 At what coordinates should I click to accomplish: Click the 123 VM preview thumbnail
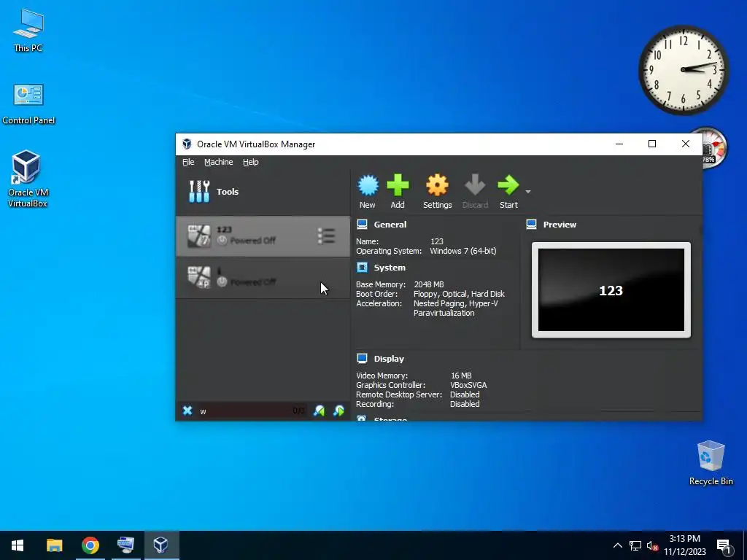(611, 290)
